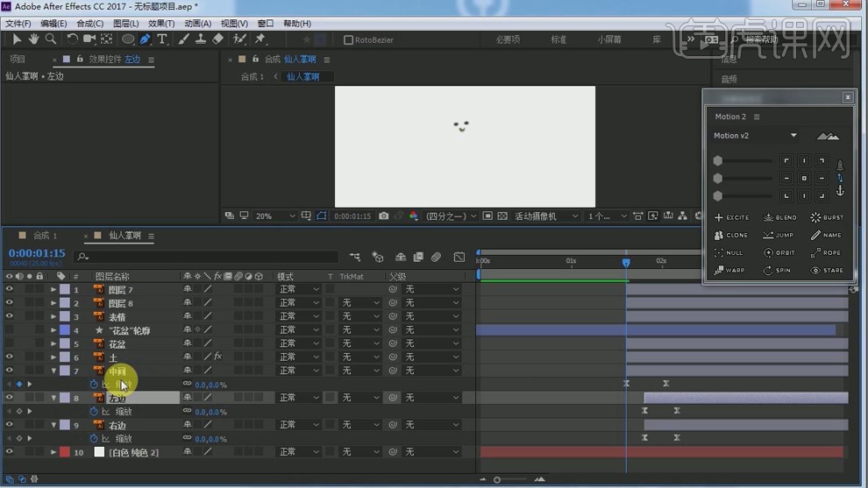The width and height of the screenshot is (868, 488).
Task: Click the ORBIT tool in Motion panel
Action: pos(779,253)
